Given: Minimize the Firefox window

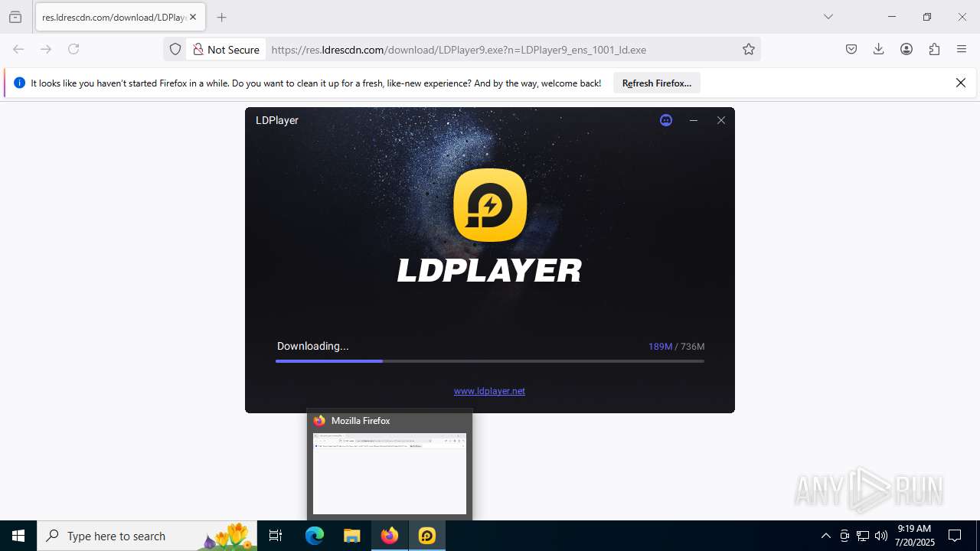Looking at the screenshot, I should pyautogui.click(x=891, y=17).
